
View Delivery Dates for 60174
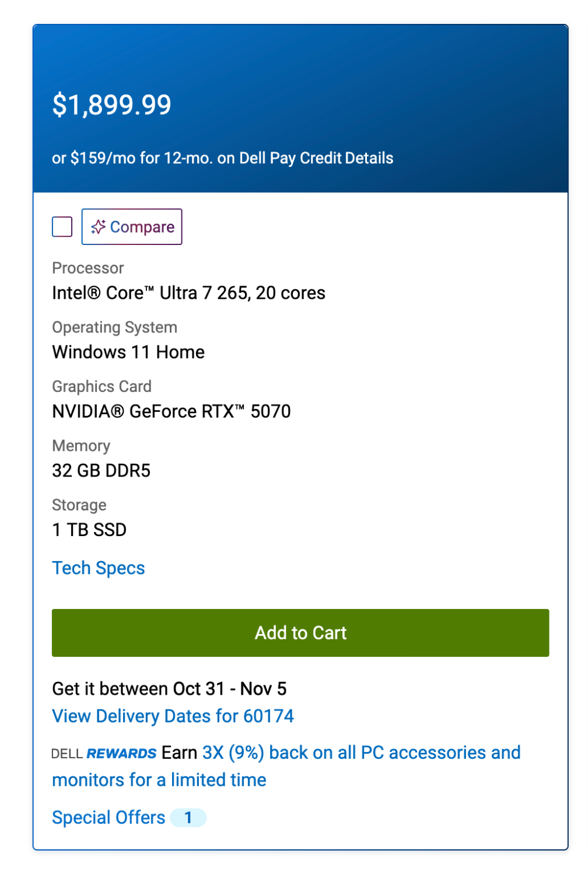173,716
